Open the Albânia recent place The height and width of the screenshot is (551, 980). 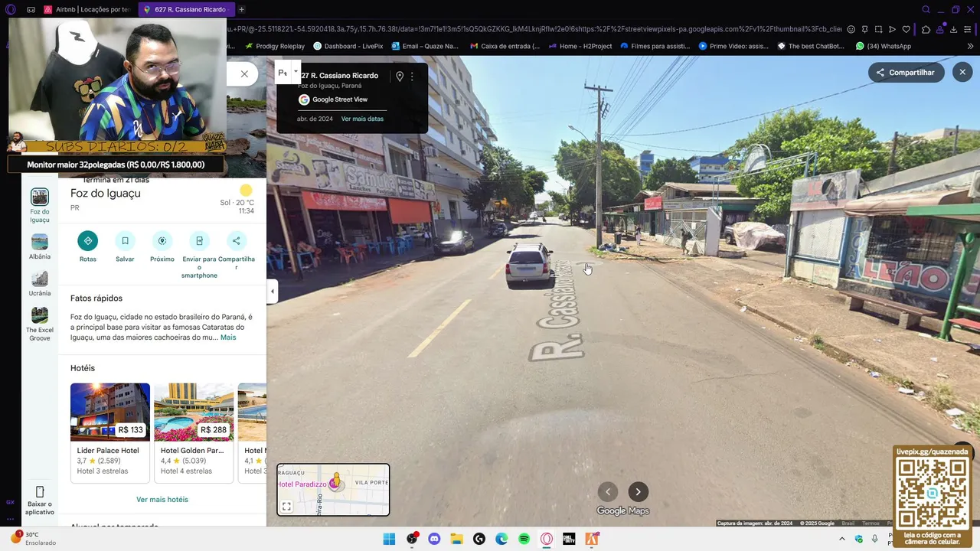click(x=40, y=247)
